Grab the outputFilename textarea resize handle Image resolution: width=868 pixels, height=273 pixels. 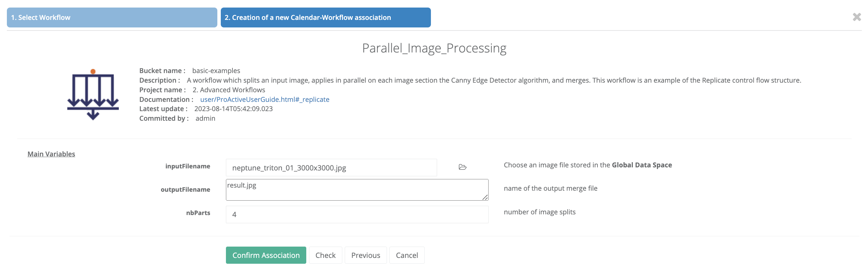[x=485, y=197]
